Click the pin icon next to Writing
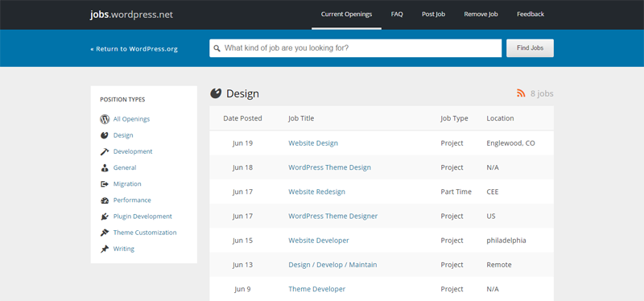This screenshot has width=644, height=301. (x=105, y=249)
